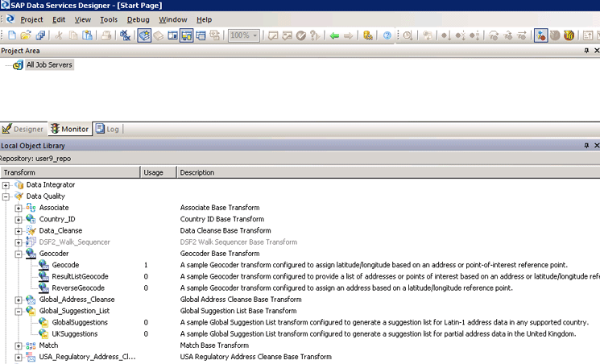Collapse the Geocoder transform node
The height and width of the screenshot is (364, 600).
[x=19, y=254]
